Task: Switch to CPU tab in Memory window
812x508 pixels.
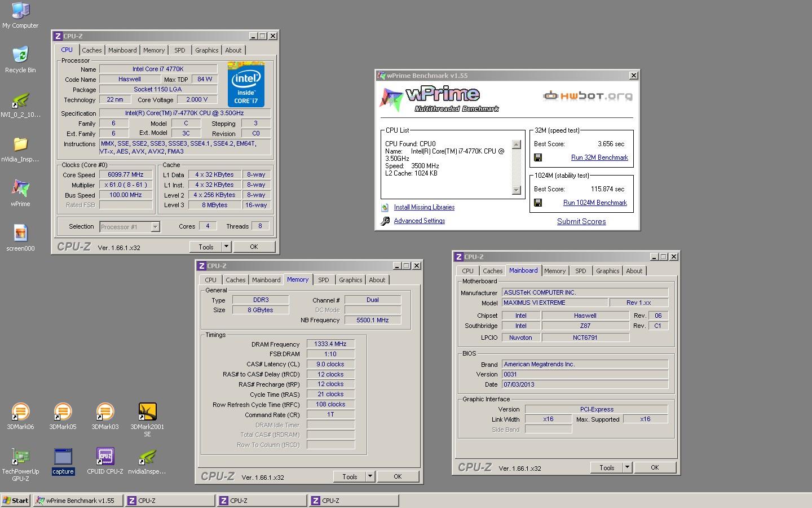Action: [x=210, y=280]
